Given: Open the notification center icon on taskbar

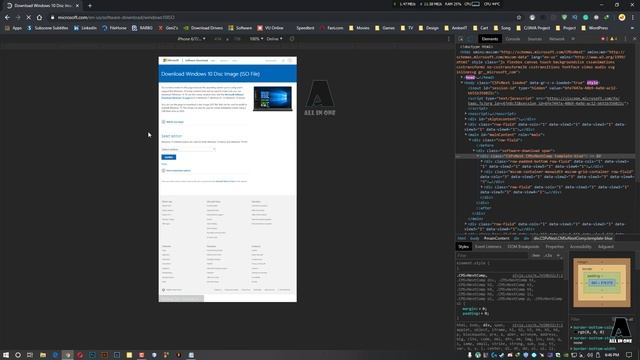Looking at the screenshot, I should pyautogui.click(x=629, y=355).
